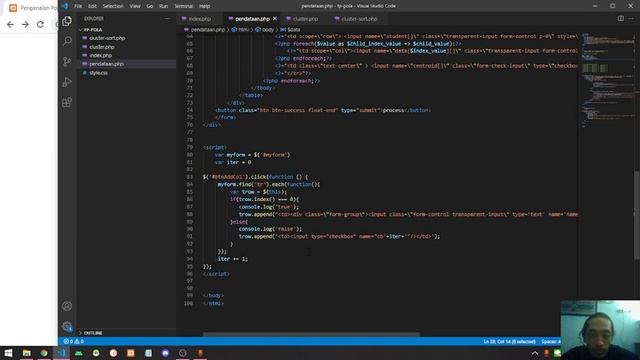The height and width of the screenshot is (360, 640).
Task: Split the editor to the right
Action: tap(620, 19)
